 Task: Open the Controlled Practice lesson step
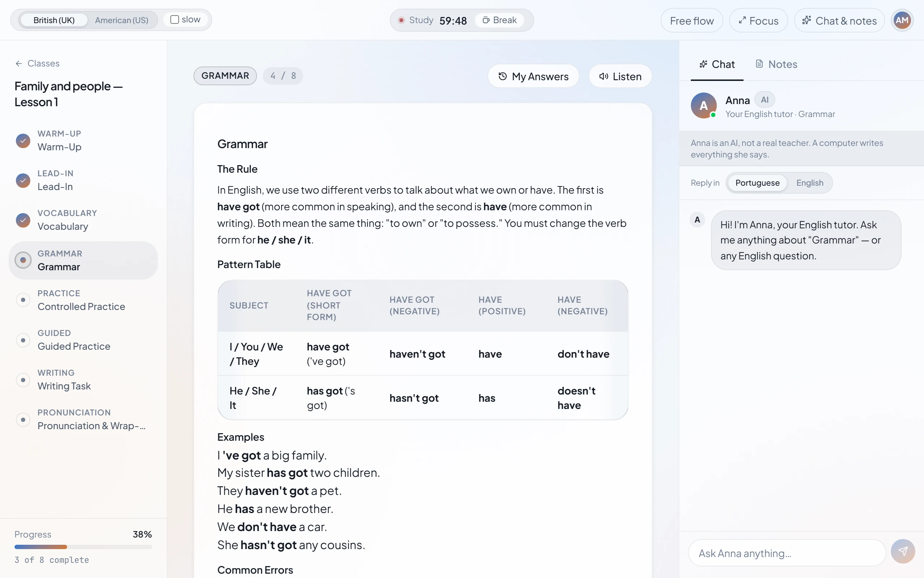tap(83, 300)
